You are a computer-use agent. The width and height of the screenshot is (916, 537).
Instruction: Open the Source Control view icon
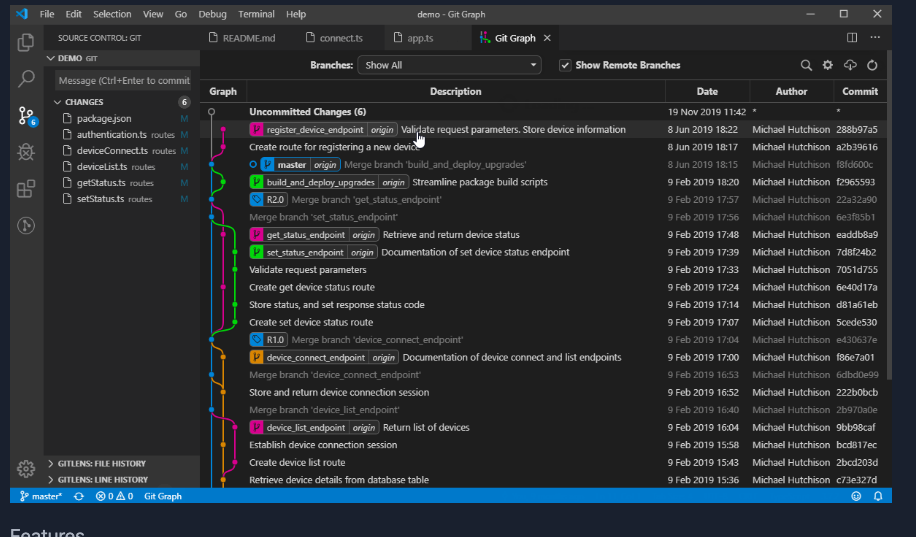click(26, 116)
